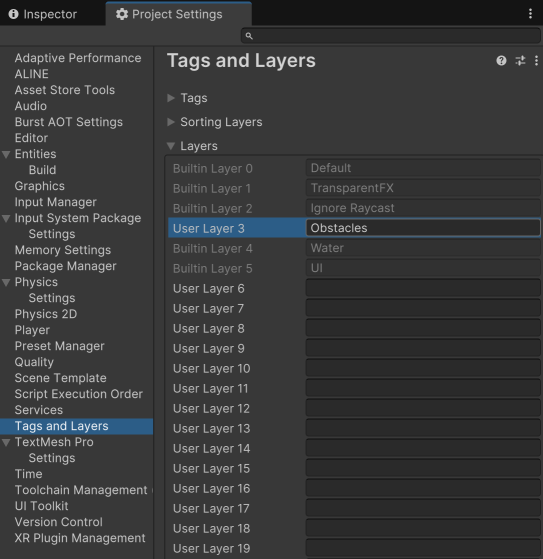This screenshot has width=543, height=559.
Task: Switch to the Inspector tab
Action: [x=43, y=14]
